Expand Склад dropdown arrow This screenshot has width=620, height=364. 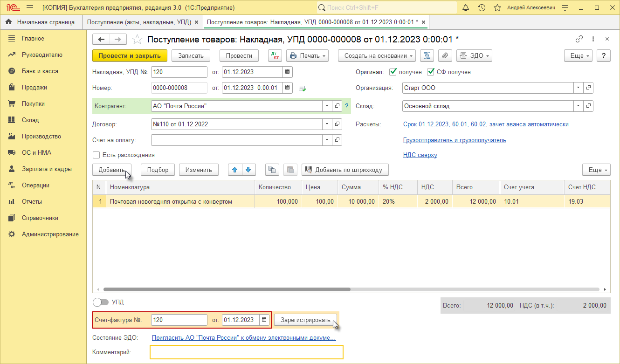point(578,106)
